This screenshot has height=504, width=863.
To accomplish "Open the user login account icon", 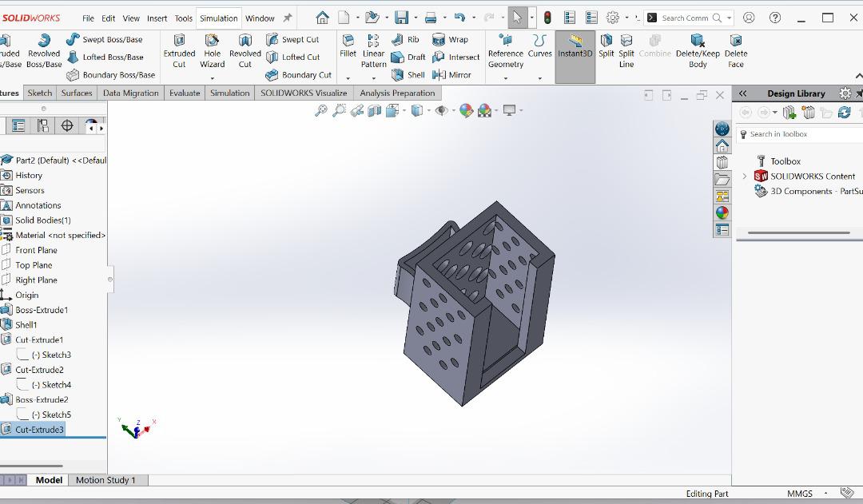I will click(749, 18).
